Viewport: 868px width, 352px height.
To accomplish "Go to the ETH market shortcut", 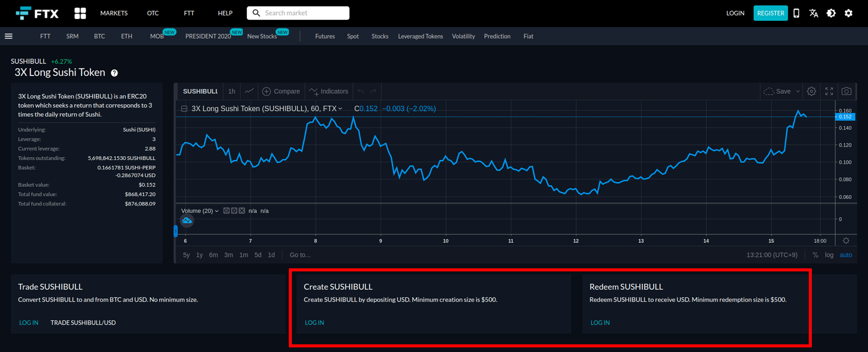I will click(x=127, y=36).
